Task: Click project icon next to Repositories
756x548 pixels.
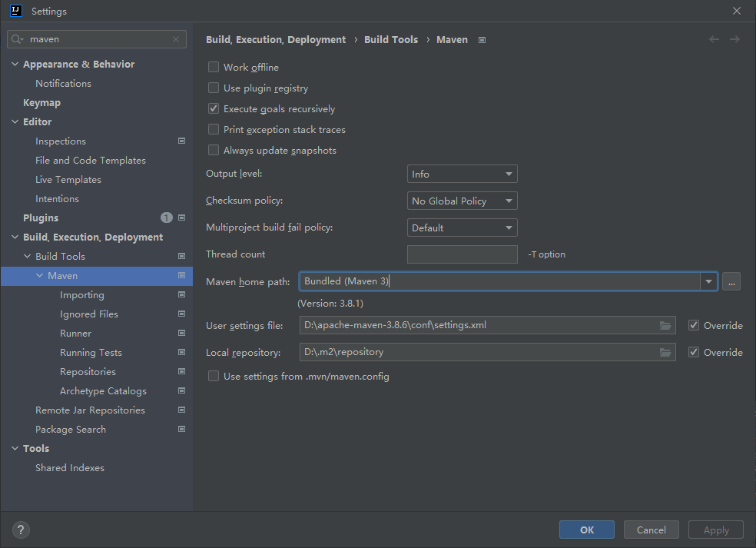Action: pyautogui.click(x=182, y=371)
